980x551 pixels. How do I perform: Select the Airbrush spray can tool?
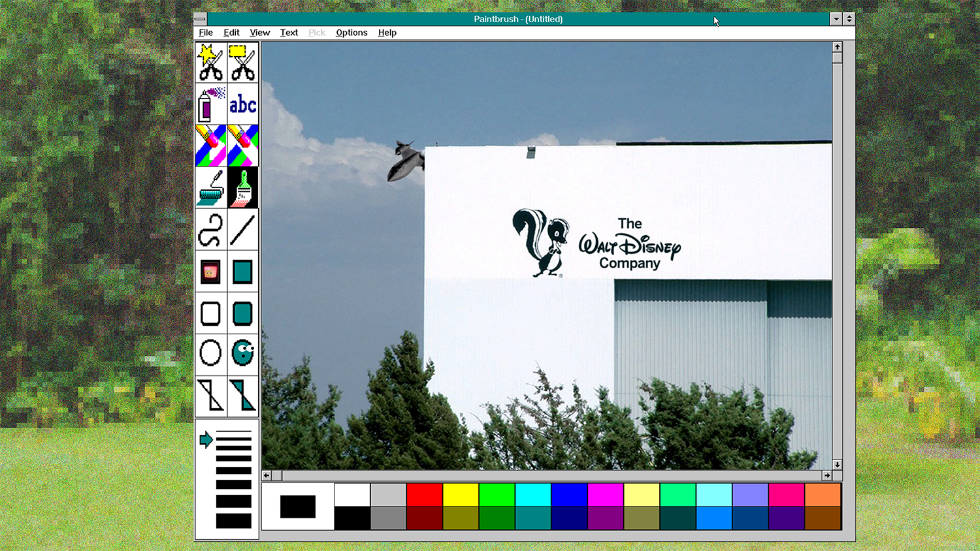click(211, 104)
